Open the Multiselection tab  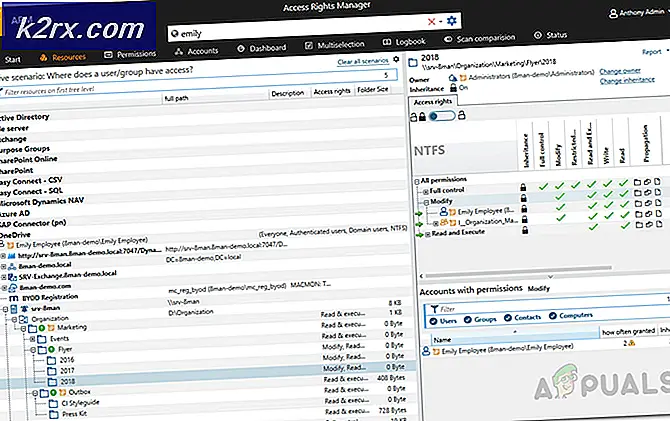coord(334,44)
